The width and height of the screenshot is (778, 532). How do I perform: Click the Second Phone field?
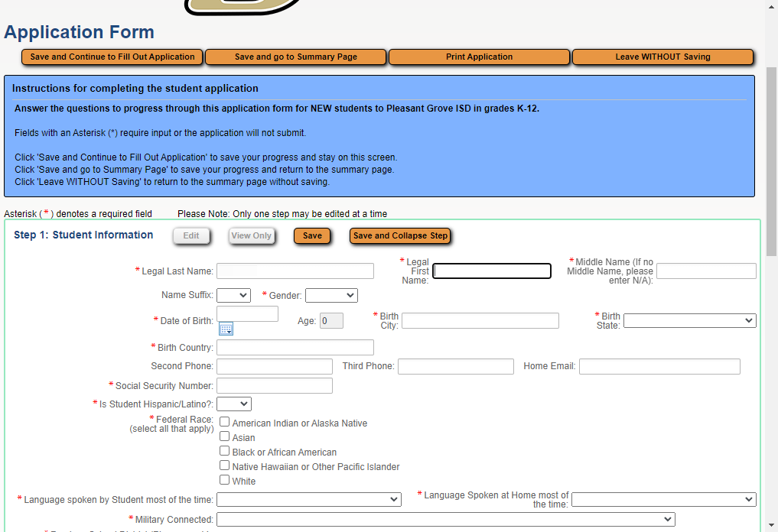coord(275,366)
